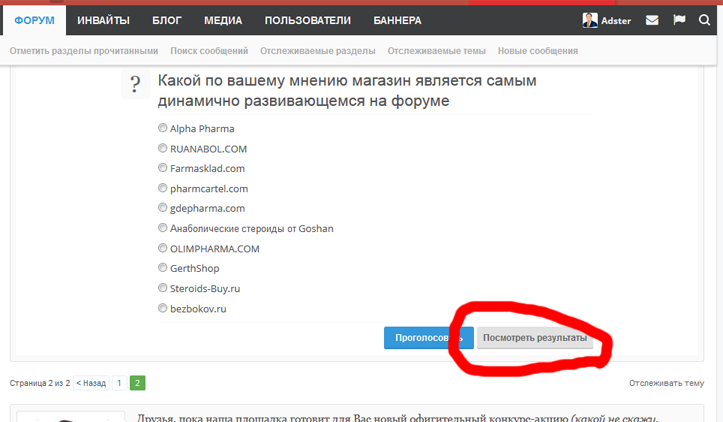The width and height of the screenshot is (723, 422).
Task: Select the RUANABOL.COM radio button
Action: [x=162, y=148]
